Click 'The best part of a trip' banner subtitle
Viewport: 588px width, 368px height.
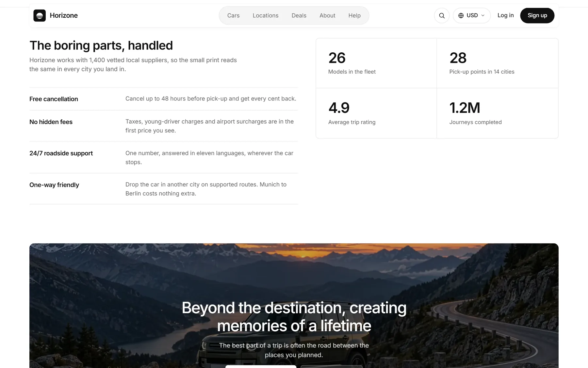294,350
